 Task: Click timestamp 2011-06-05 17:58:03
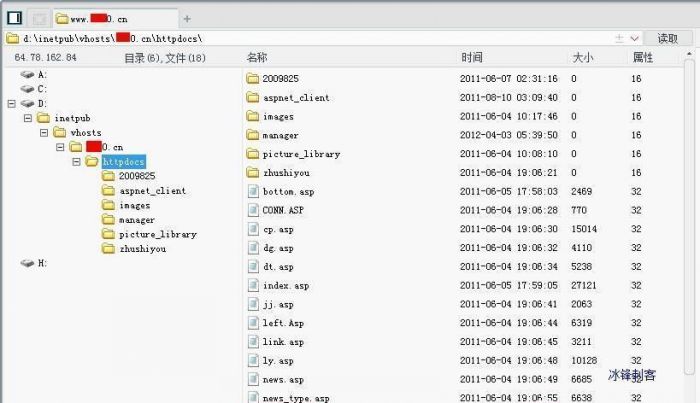[x=508, y=191]
